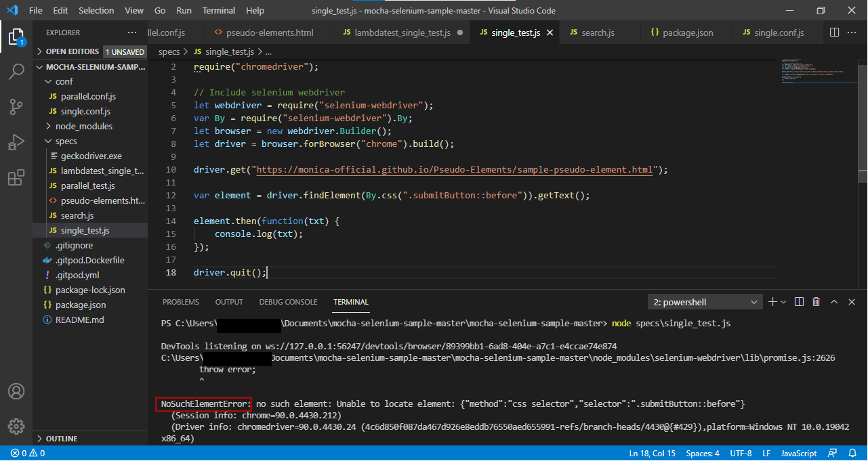
Task: Open the Search view in activity bar
Action: [16, 72]
